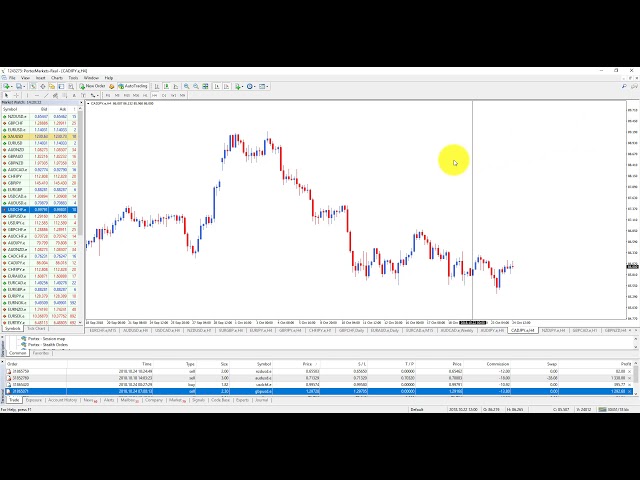
Task: Toggle the AutoTrading button
Action: [133, 86]
